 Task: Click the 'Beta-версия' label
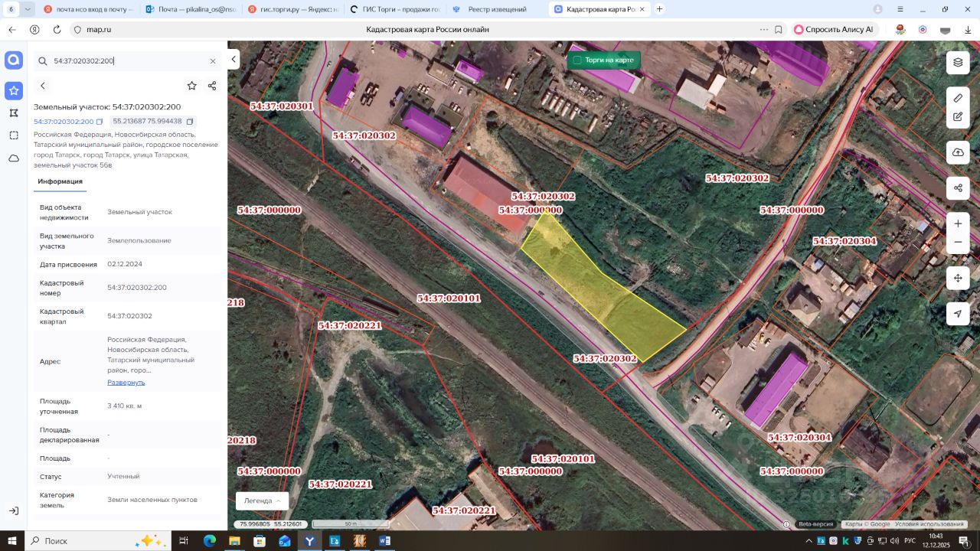(815, 524)
